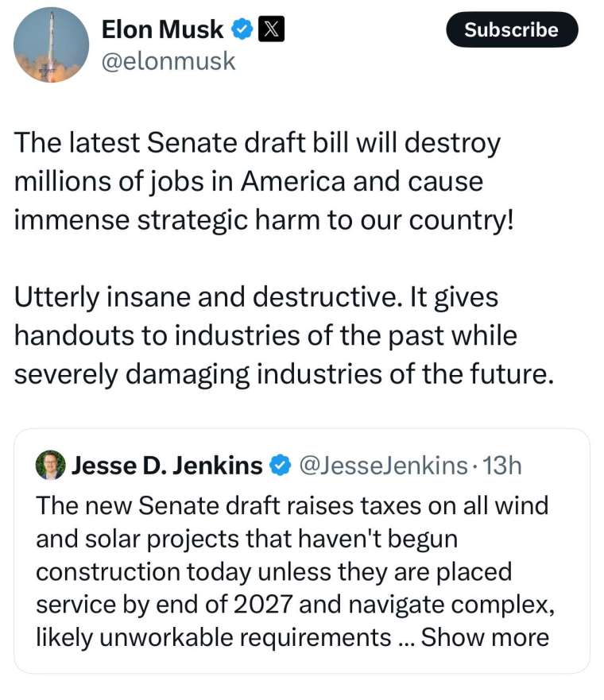
Task: Open the Jesse D. Jenkins name link
Action: click(167, 466)
